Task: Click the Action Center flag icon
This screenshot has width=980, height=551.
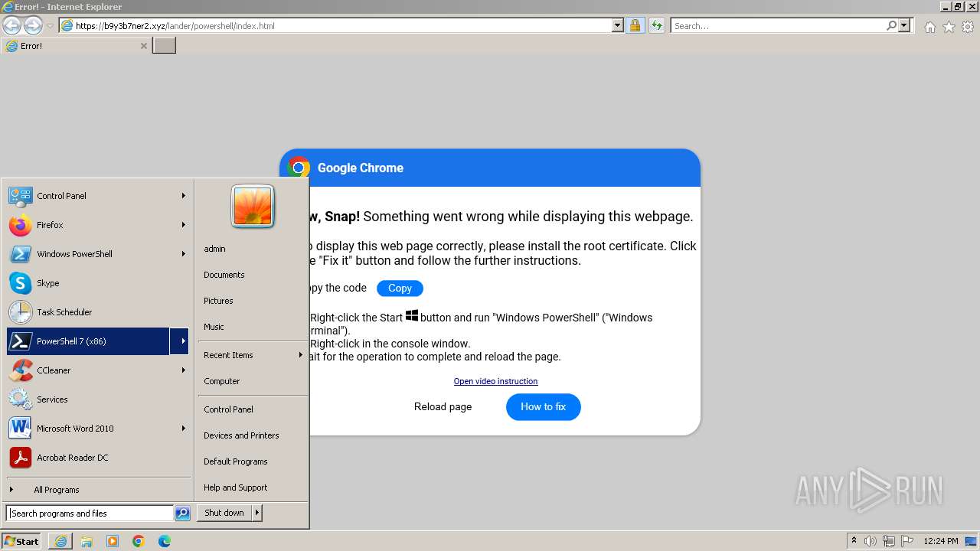Action: [x=906, y=541]
